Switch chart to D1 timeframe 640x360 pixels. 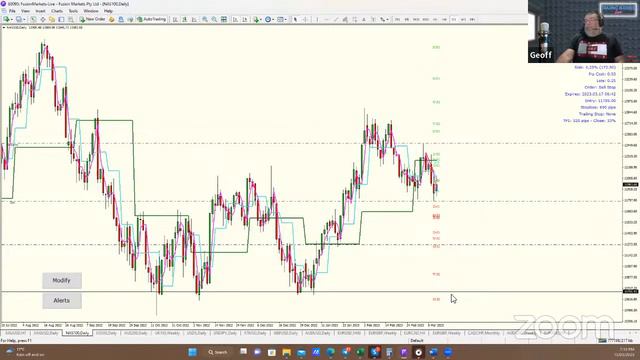454,19
